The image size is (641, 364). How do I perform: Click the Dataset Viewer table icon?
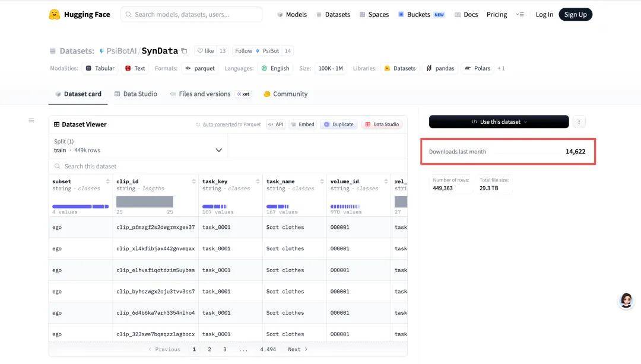(x=57, y=124)
